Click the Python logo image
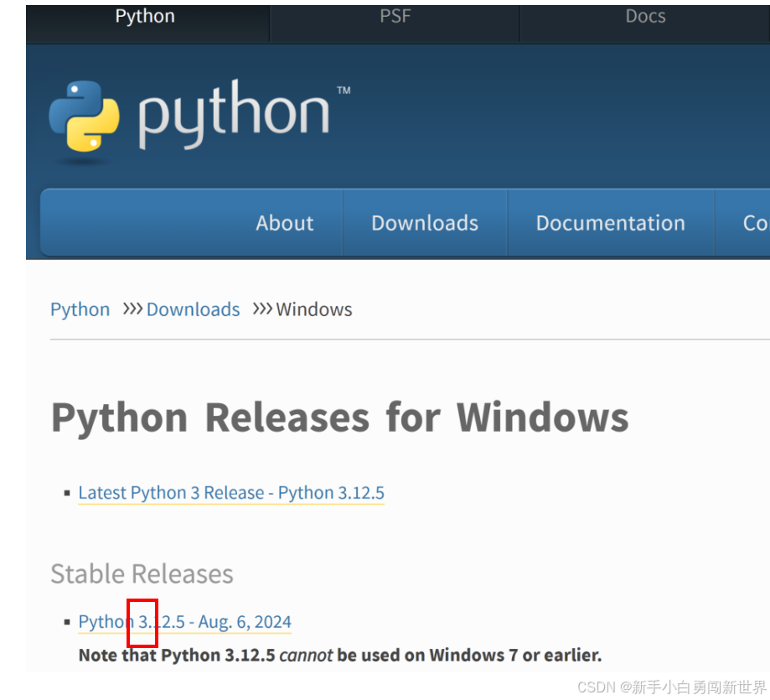770x700 pixels. click(x=193, y=113)
